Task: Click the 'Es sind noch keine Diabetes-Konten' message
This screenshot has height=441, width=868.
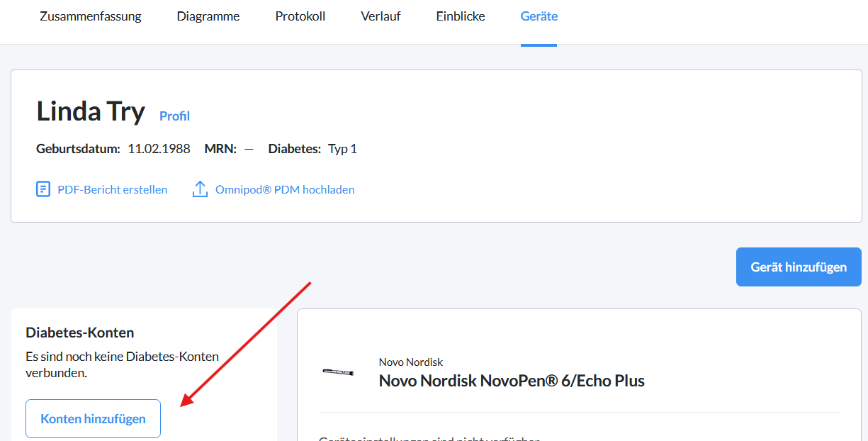Action: point(122,364)
